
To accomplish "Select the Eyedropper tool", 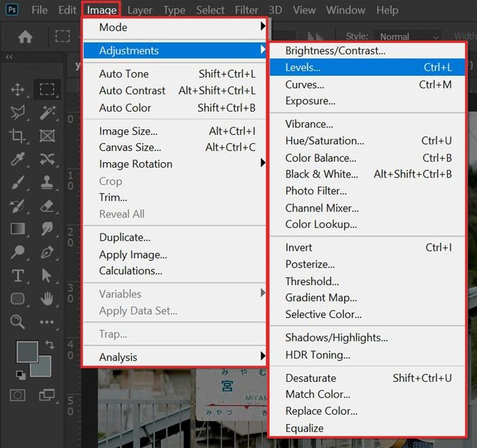I will click(18, 159).
